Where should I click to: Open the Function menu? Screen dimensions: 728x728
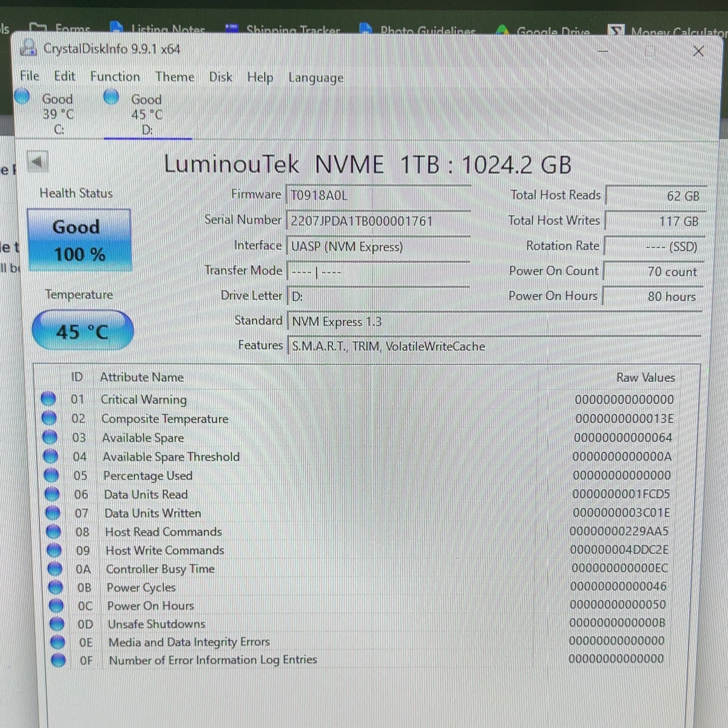coord(115,76)
